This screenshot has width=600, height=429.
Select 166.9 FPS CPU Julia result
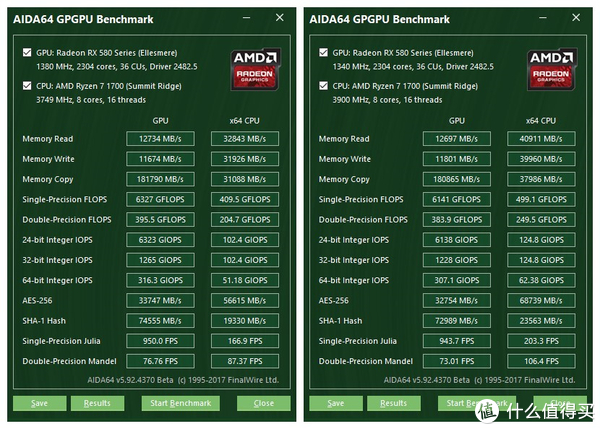coord(245,341)
